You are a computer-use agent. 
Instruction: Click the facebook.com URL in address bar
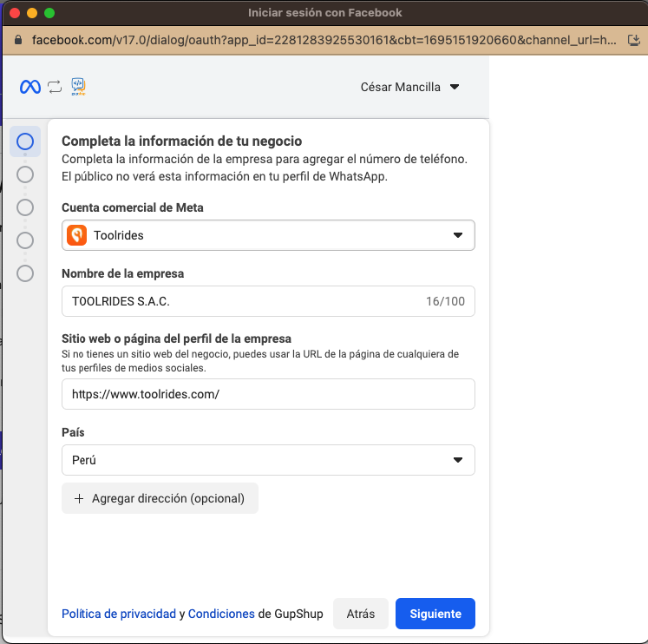324,40
